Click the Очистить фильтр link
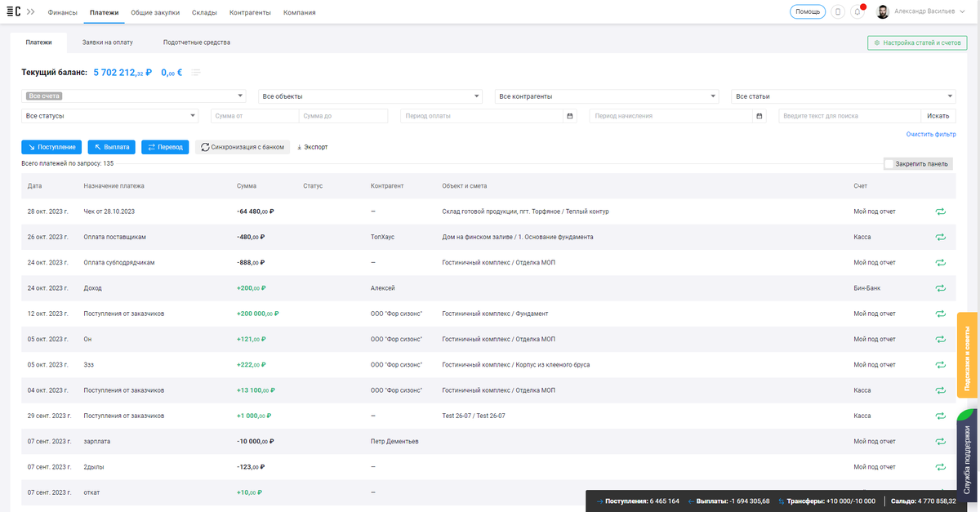The height and width of the screenshot is (512, 980). click(x=931, y=134)
